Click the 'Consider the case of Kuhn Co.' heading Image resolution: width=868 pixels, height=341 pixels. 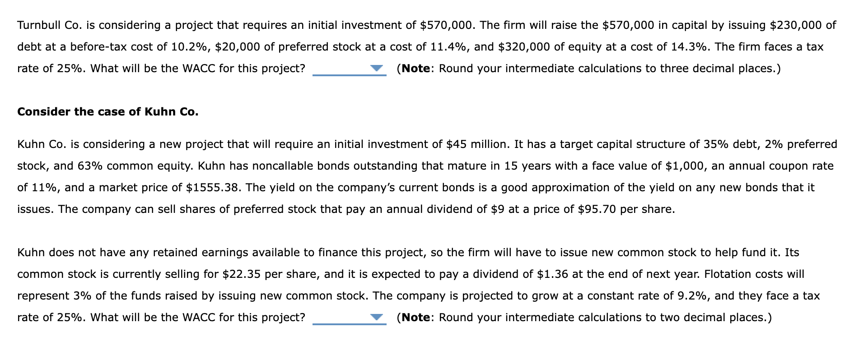point(108,112)
